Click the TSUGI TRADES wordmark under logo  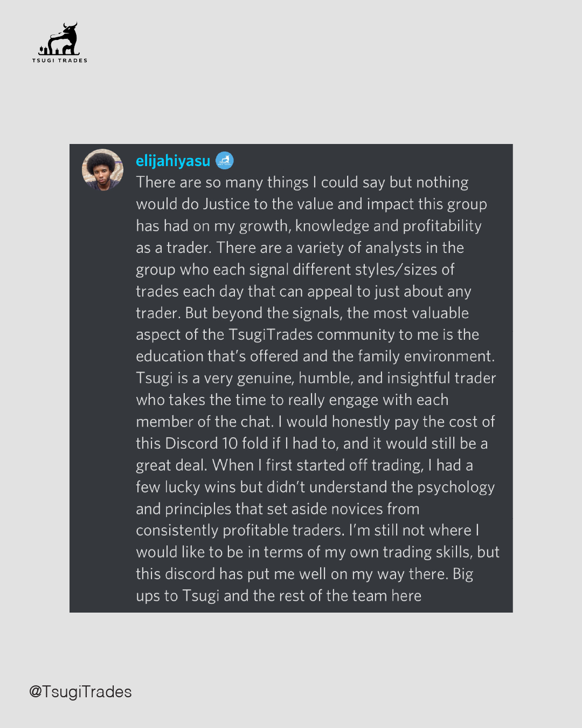tap(60, 60)
